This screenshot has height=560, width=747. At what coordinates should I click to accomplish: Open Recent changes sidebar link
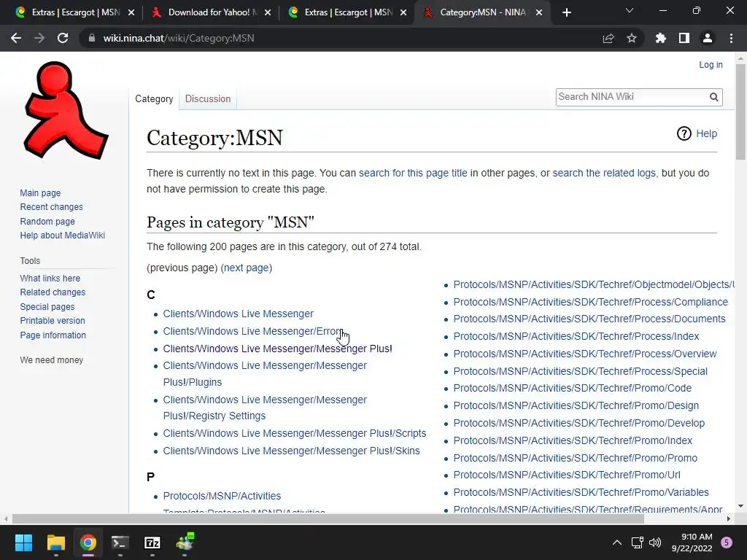tap(52, 207)
